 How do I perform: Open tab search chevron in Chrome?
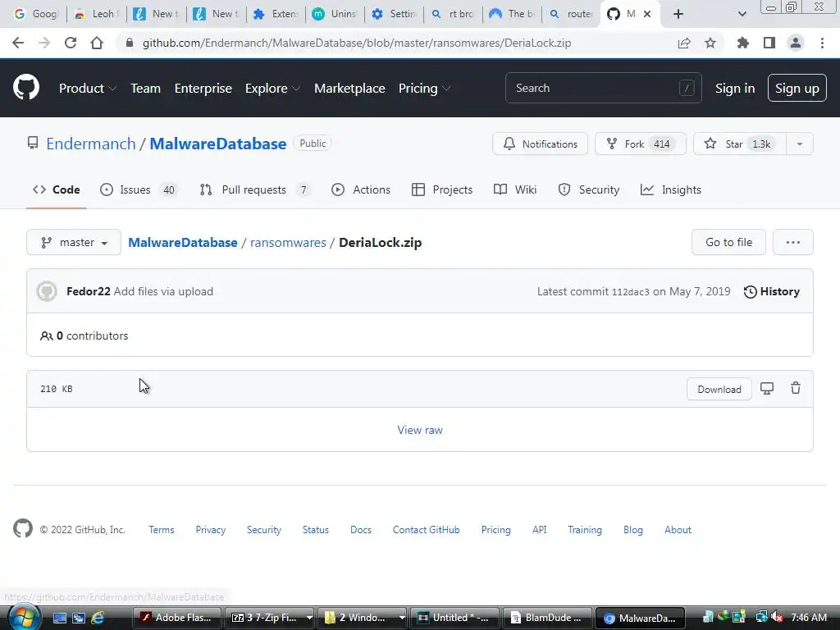click(742, 14)
